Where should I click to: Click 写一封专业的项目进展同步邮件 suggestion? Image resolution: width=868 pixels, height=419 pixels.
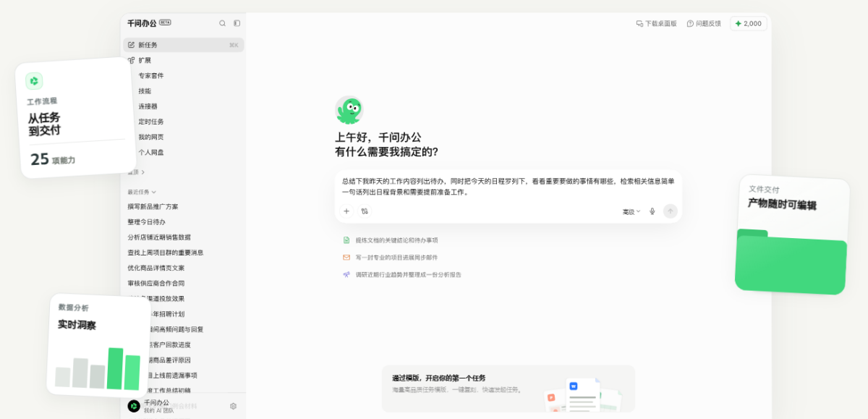(x=396, y=257)
